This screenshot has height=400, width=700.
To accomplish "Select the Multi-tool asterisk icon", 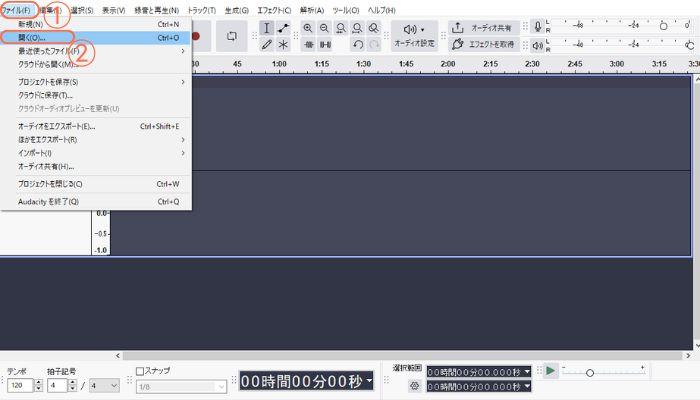I will pos(283,45).
